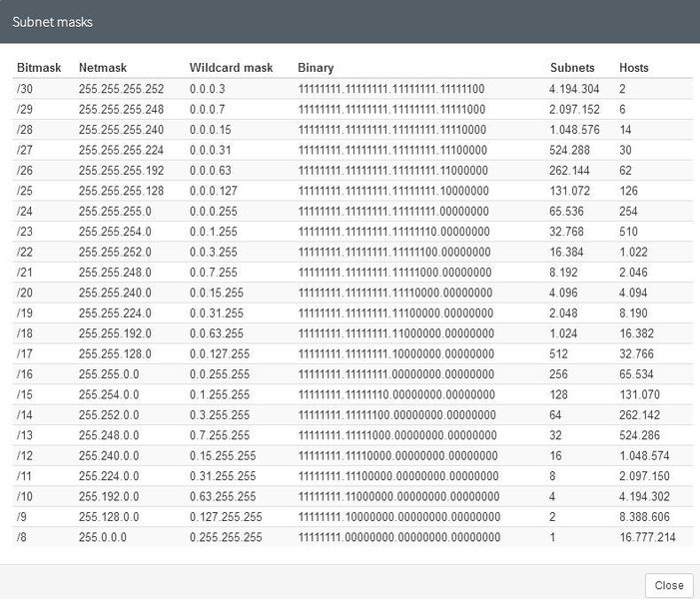Click the /19 bitmask cell
This screenshot has width=700, height=599.
click(x=25, y=313)
